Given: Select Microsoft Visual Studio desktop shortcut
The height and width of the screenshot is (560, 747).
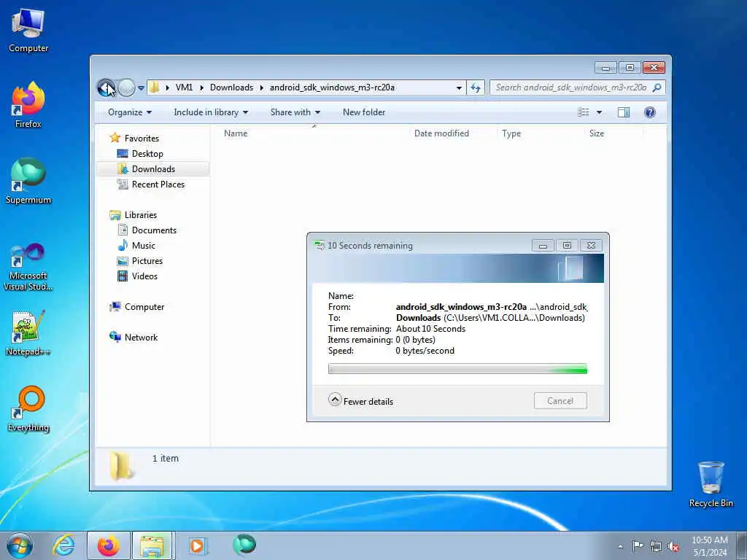Looking at the screenshot, I should 28,267.
